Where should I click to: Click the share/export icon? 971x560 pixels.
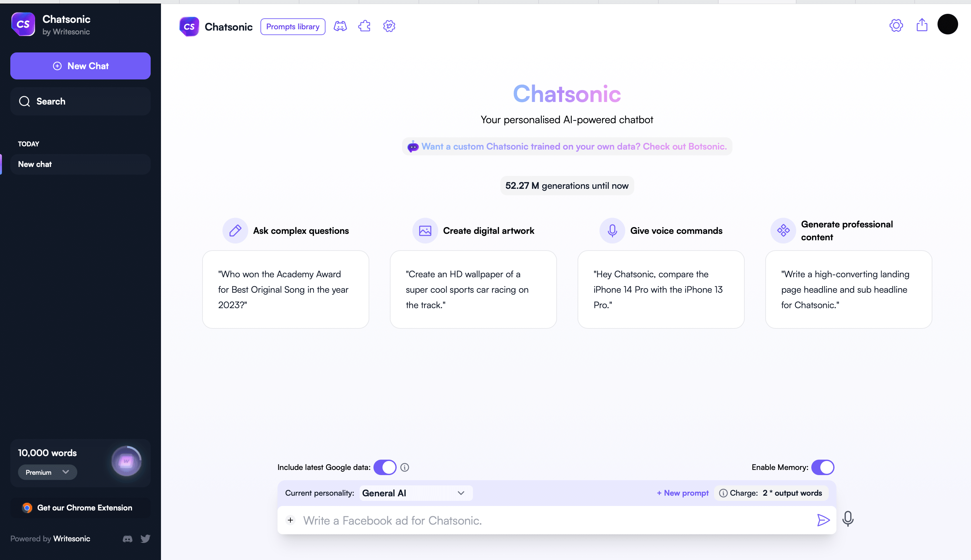922,26
